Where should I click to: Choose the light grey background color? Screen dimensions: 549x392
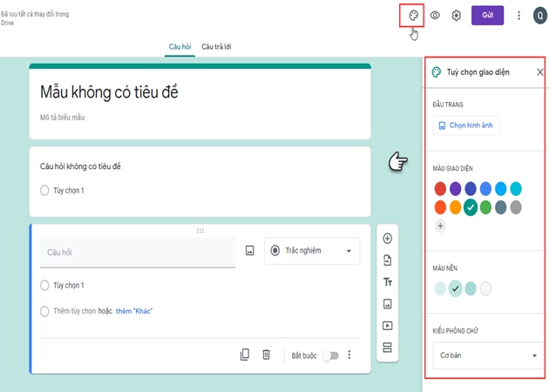[485, 288]
